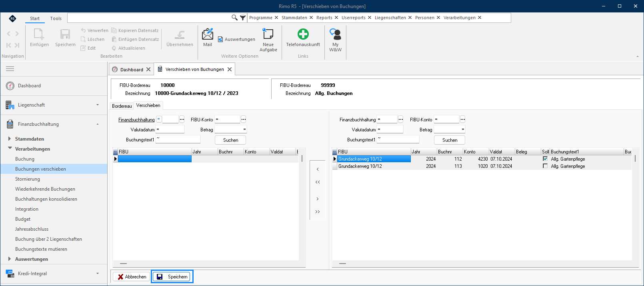Close the Reports quick tab
Image resolution: width=644 pixels, height=286 pixels.
(336, 18)
